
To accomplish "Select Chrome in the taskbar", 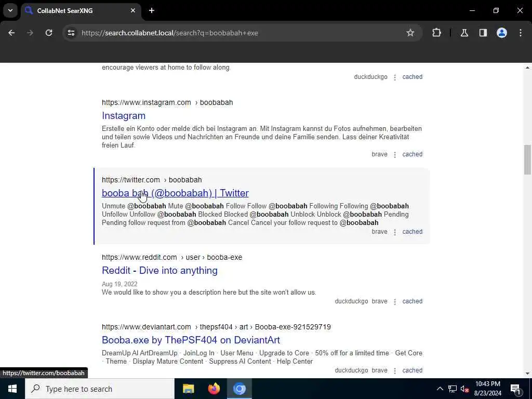I will tap(239, 389).
